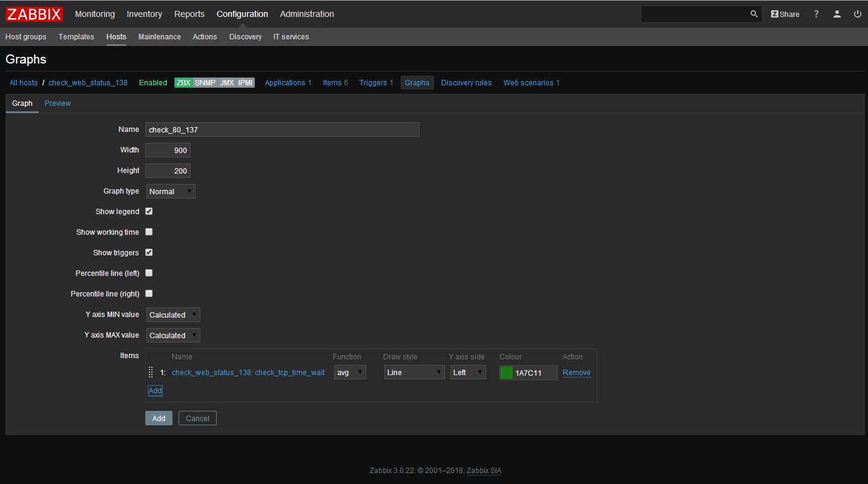The height and width of the screenshot is (484, 868).
Task: Open the Y axis MIN value dropdown
Action: pos(173,315)
